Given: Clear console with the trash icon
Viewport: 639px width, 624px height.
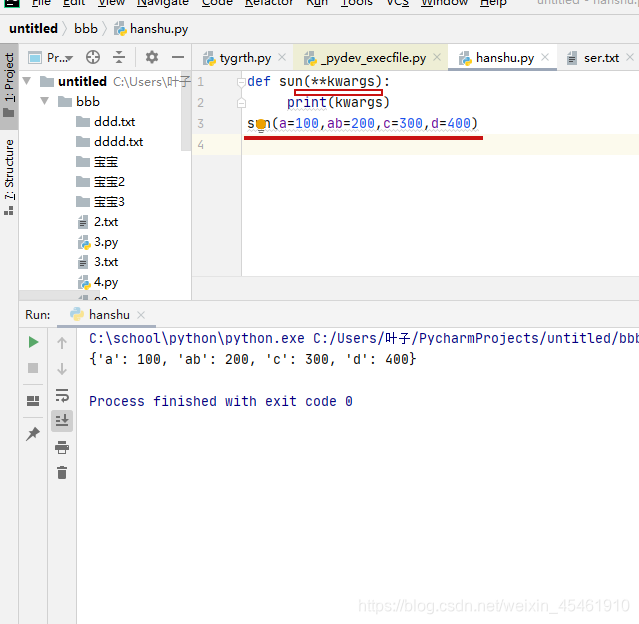Looking at the screenshot, I should (62, 473).
